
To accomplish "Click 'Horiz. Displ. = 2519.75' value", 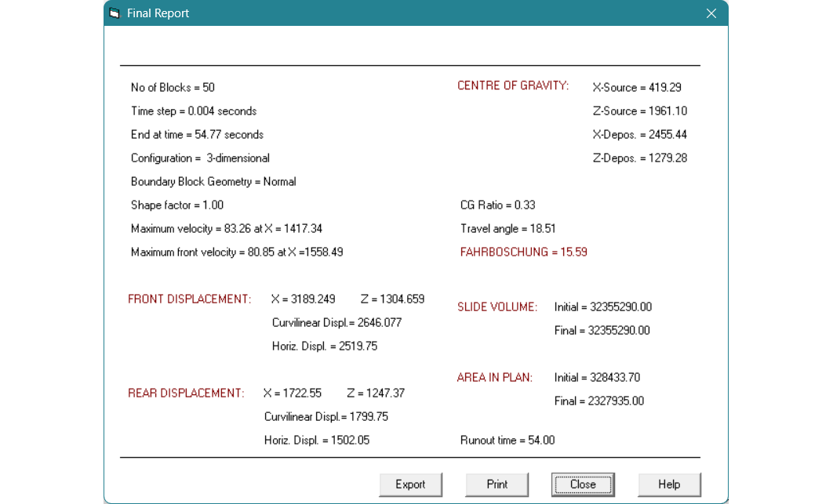I will [x=325, y=346].
